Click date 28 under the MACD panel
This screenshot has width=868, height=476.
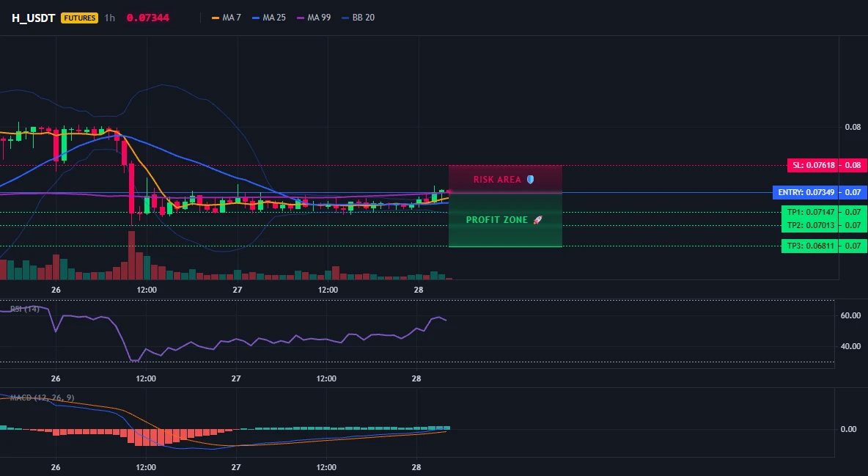point(416,467)
